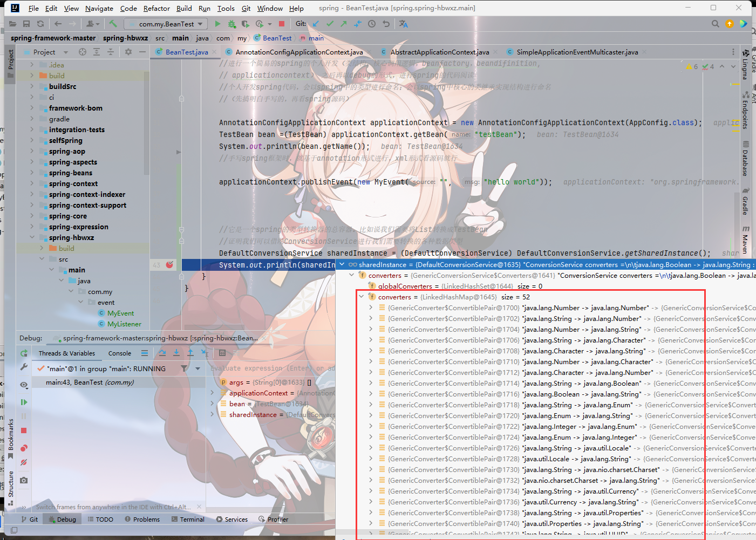This screenshot has height=540, width=756.
Task: Select the spring-expression module in the tree
Action: 78,227
